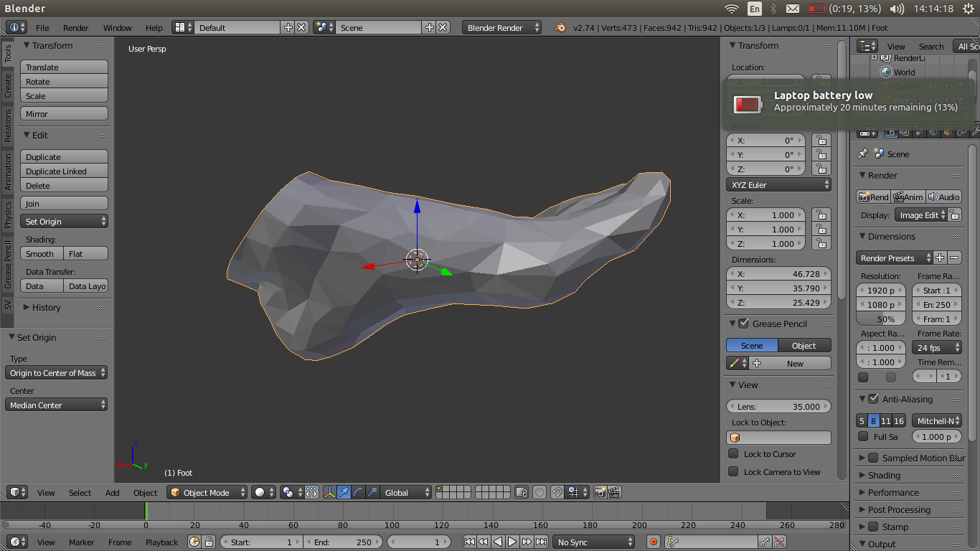Open the Render menu in the top bar
Viewport: 980px width, 551px height.
(x=75, y=28)
